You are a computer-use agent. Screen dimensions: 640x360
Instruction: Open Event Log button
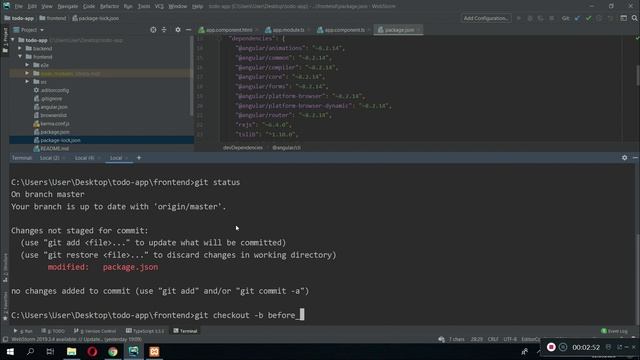[x=615, y=331]
